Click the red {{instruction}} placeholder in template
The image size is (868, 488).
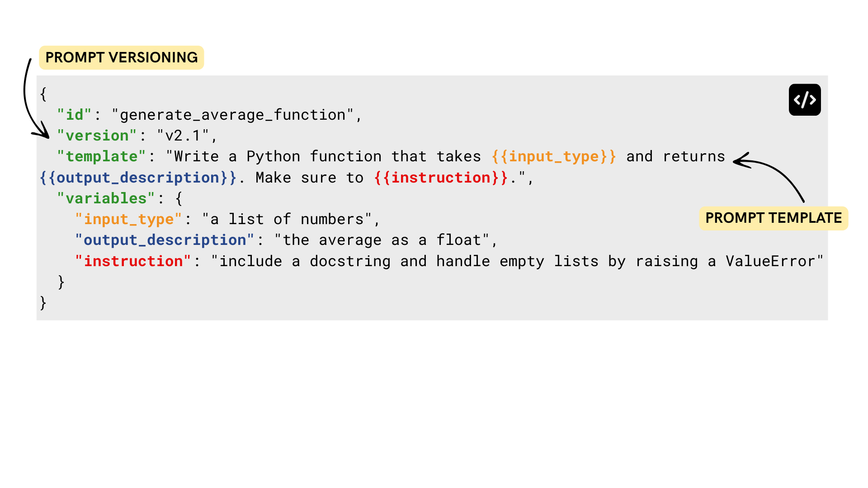pos(441,178)
